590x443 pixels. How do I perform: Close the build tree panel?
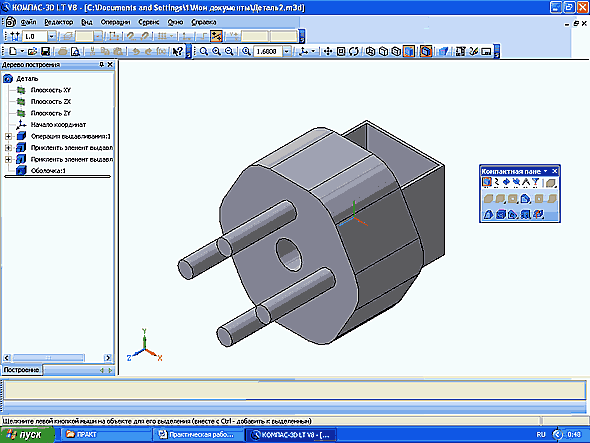(x=110, y=65)
